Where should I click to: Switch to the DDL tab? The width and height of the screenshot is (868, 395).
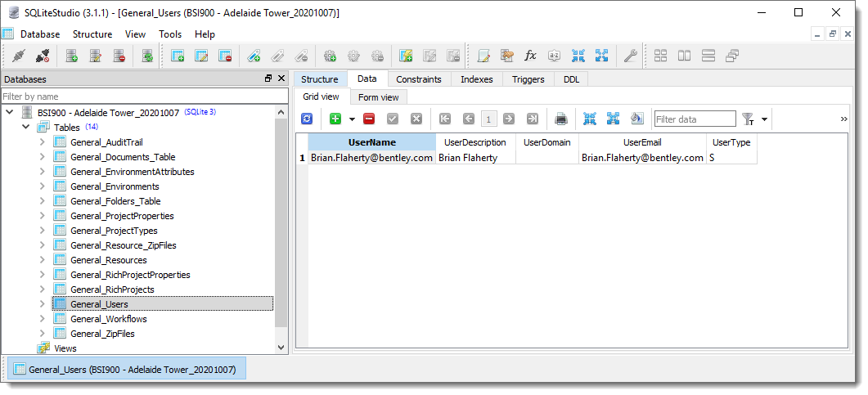pos(571,79)
